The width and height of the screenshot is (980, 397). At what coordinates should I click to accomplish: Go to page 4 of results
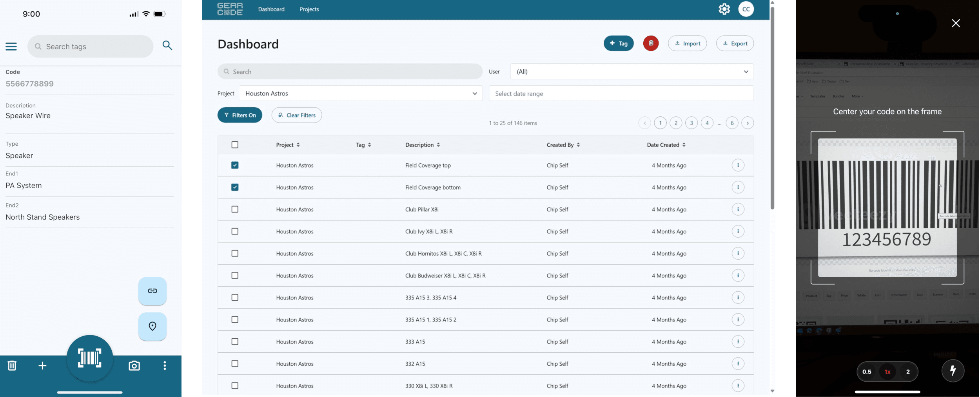(707, 123)
